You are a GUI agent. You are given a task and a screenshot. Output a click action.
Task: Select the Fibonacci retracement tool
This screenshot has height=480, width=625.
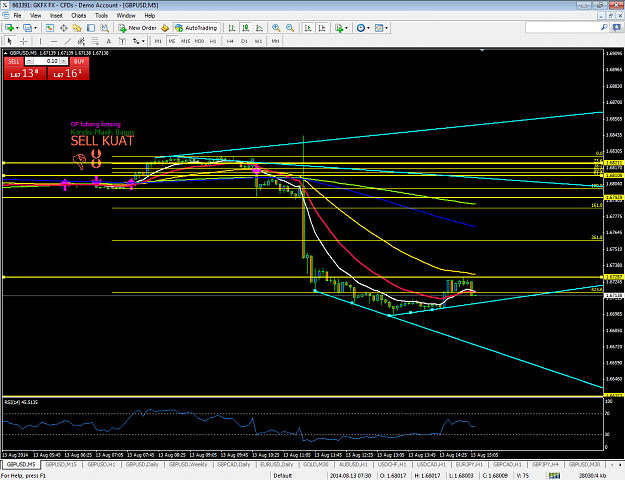point(95,41)
